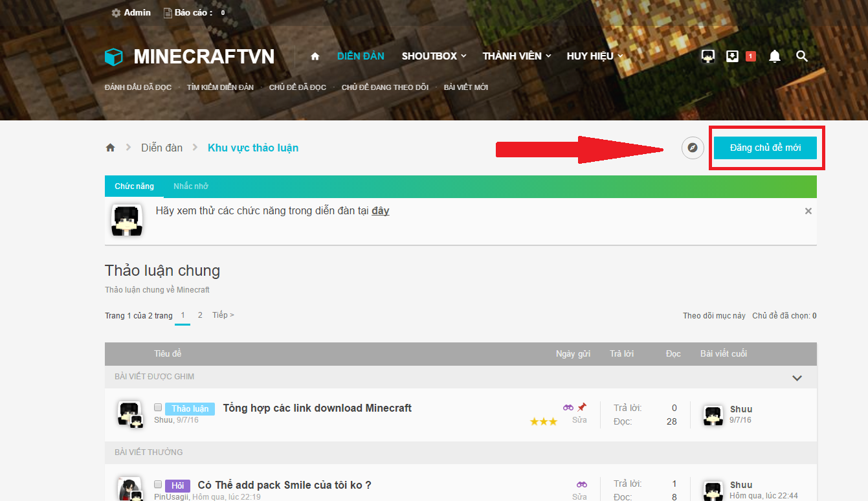
Task: Click the MinecraftVN cube logo icon
Action: tap(114, 57)
